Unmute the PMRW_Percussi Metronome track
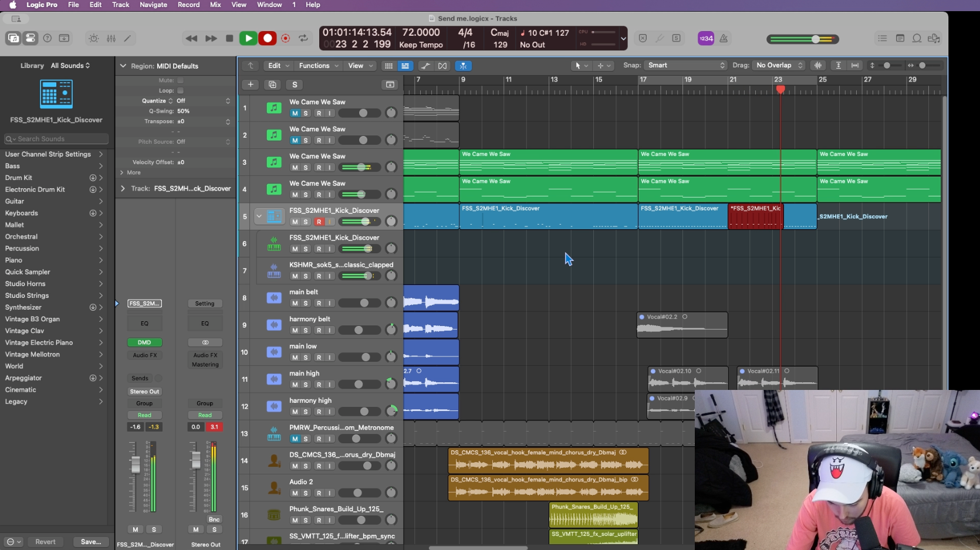Viewport: 980px width, 550px height. 295,439
